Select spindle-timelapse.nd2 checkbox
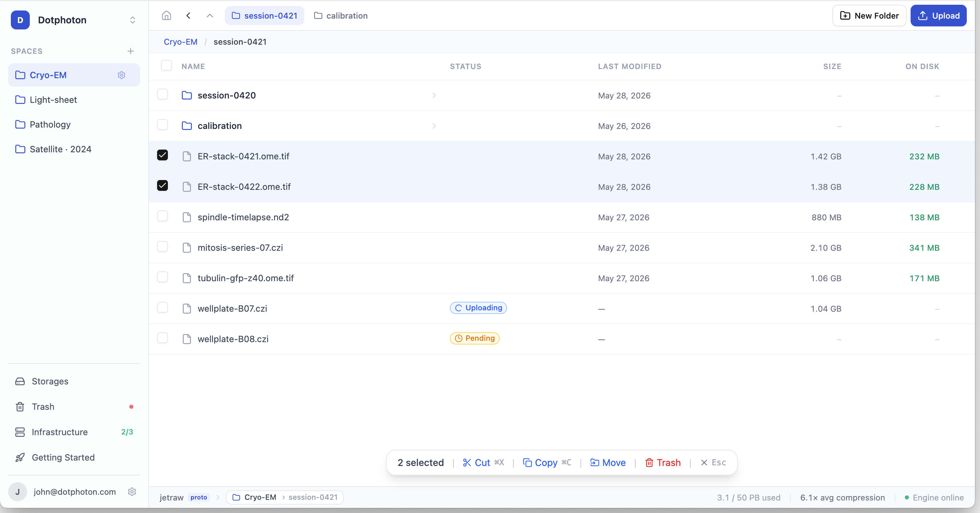 click(x=162, y=216)
